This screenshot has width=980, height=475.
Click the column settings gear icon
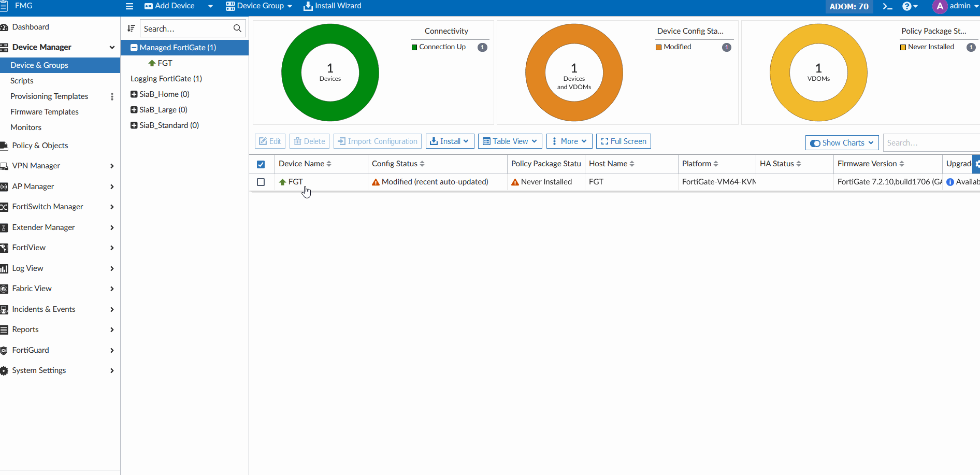coord(976,164)
